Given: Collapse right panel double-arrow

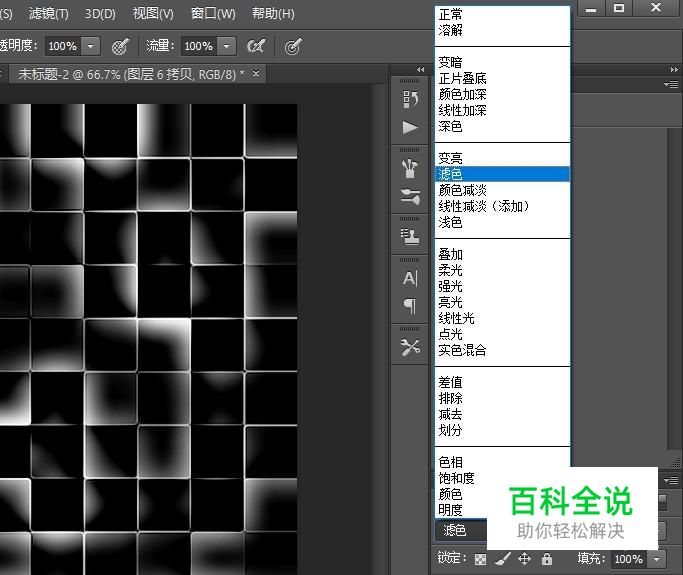Looking at the screenshot, I should [x=674, y=69].
